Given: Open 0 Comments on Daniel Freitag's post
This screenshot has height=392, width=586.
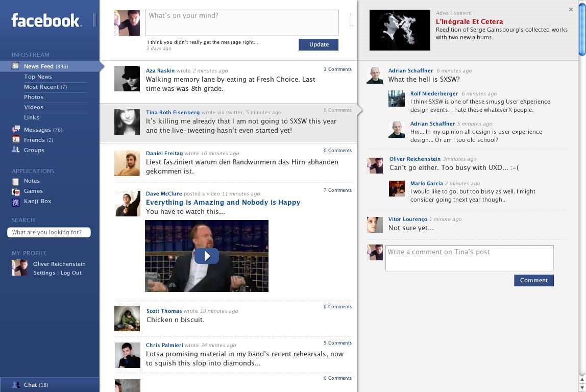Looking at the screenshot, I should click(337, 150).
